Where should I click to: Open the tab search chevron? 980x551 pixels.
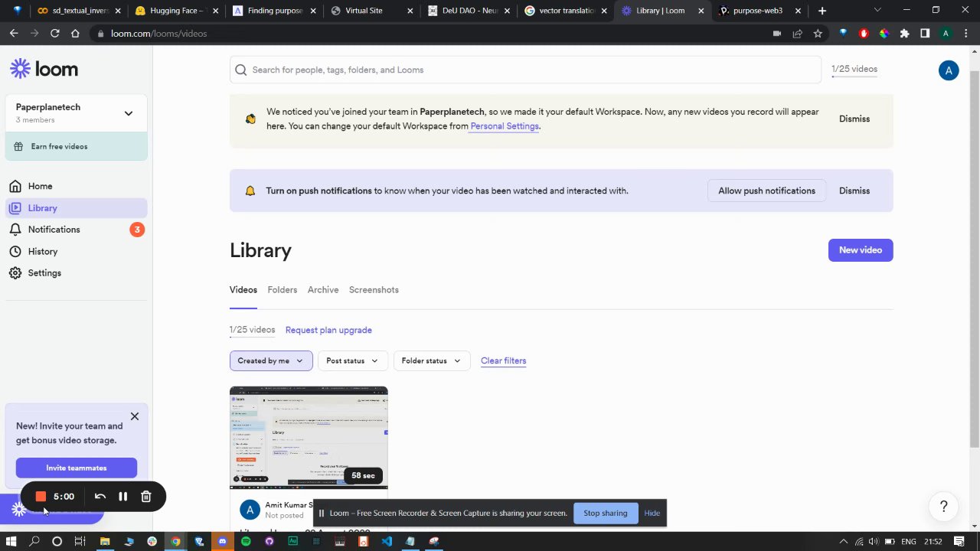point(877,11)
